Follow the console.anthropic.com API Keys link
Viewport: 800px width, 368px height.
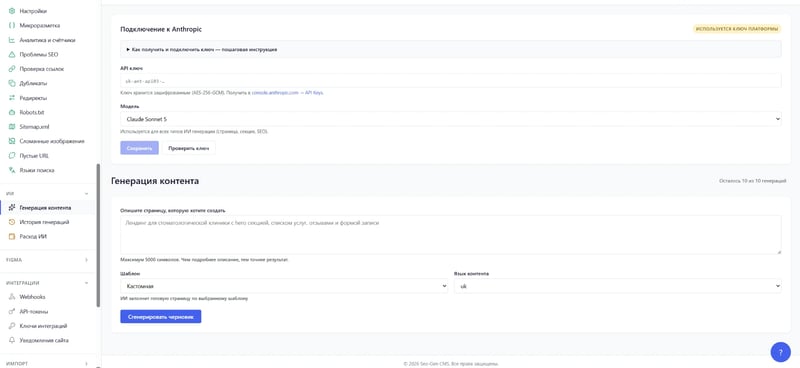287,93
